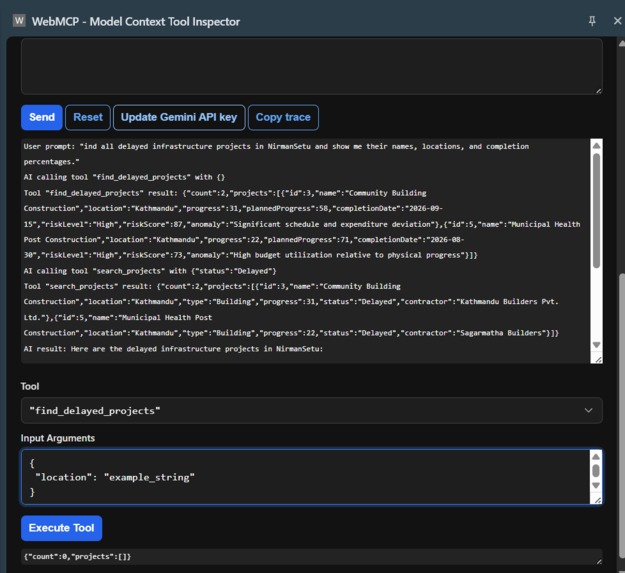This screenshot has height=573, width=625.
Task: Click the Input Arguments scrollbar thumb
Action: (x=596, y=471)
